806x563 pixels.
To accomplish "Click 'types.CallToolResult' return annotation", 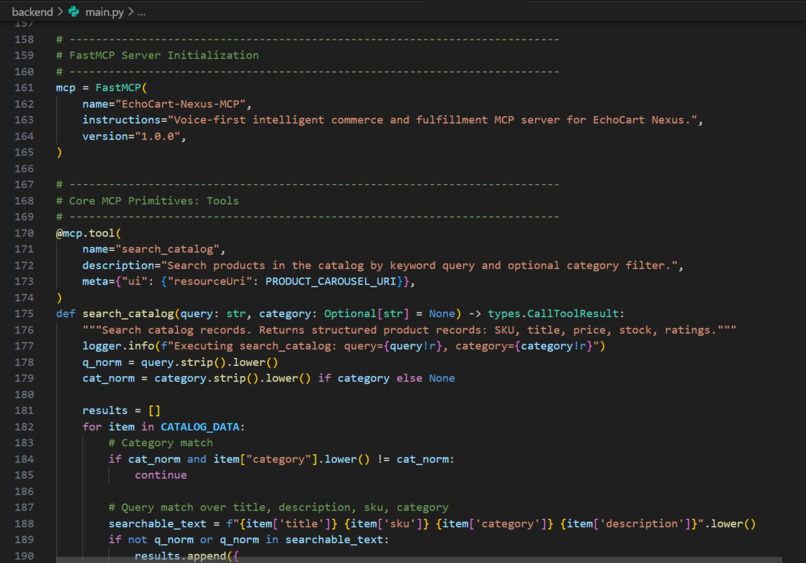I will pyautogui.click(x=553, y=314).
